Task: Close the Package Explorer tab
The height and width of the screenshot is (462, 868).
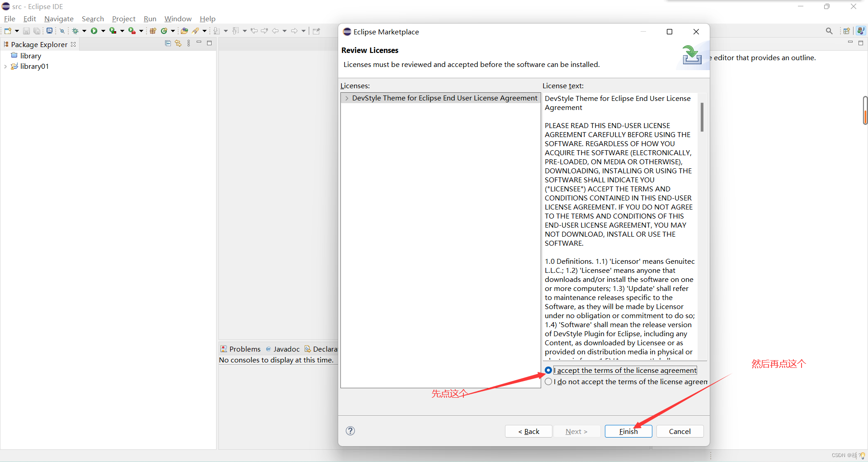Action: [73, 44]
